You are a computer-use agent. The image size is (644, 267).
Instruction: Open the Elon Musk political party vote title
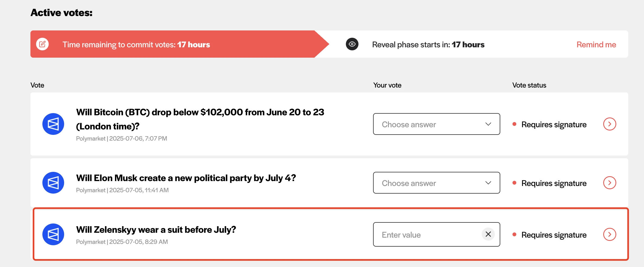pos(186,178)
